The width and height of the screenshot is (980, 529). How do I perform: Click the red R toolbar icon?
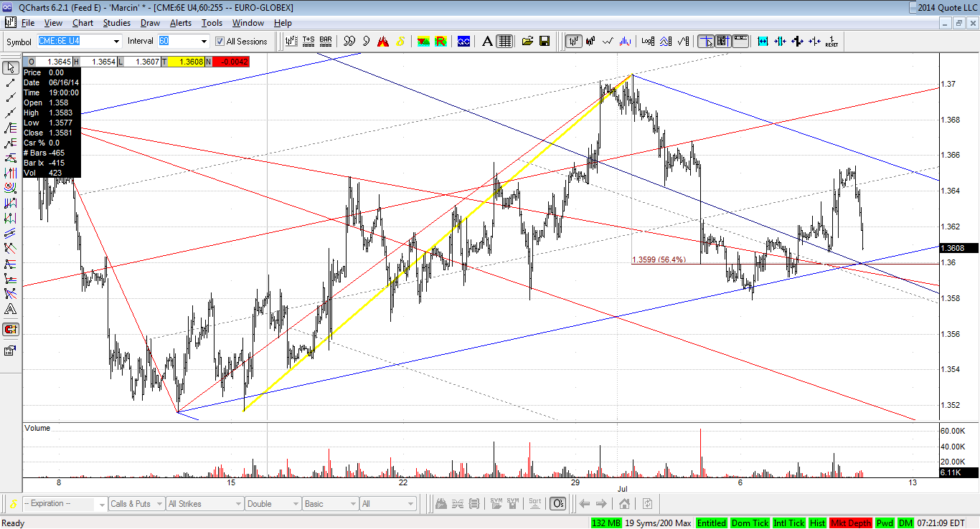point(440,41)
